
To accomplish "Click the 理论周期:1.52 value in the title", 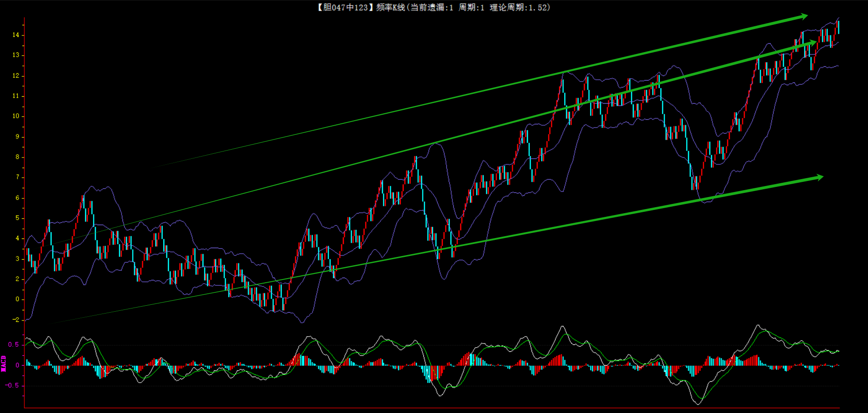I will point(519,7).
